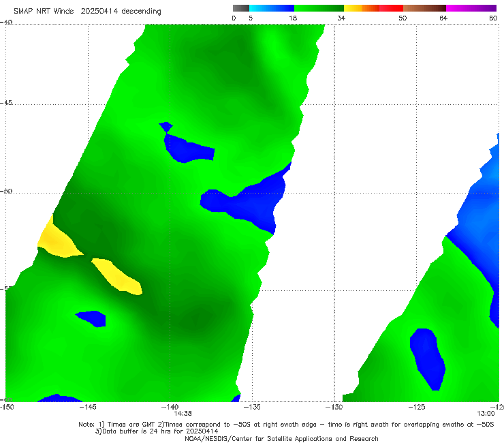Click the blue patch crossing the -50 latitude line

click(247, 201)
